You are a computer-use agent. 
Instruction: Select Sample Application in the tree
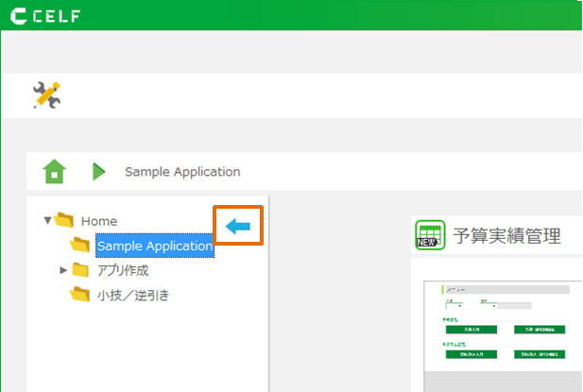point(154,247)
